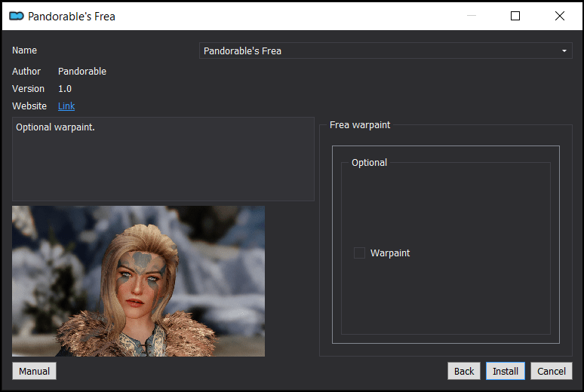Click the version value '1.0'

pyautogui.click(x=64, y=89)
